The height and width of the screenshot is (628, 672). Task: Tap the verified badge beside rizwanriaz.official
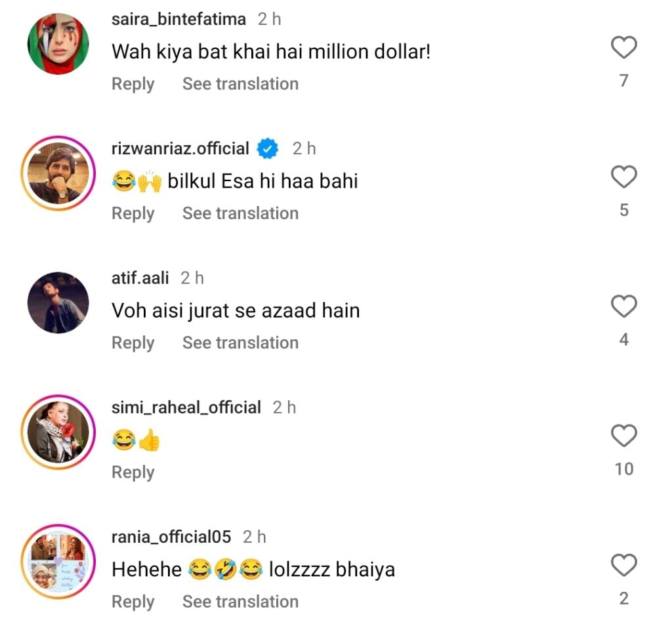click(267, 149)
